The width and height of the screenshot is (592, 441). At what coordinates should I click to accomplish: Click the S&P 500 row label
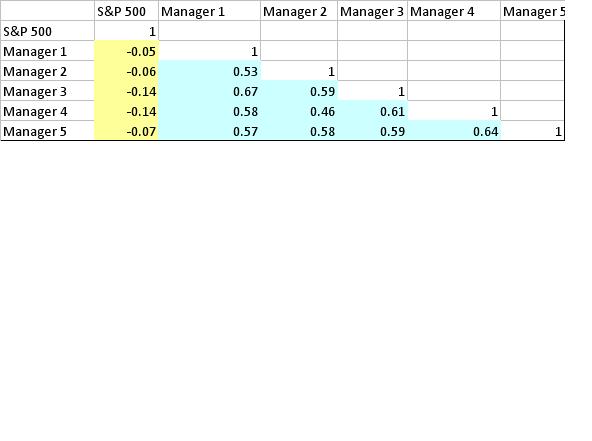(47, 31)
